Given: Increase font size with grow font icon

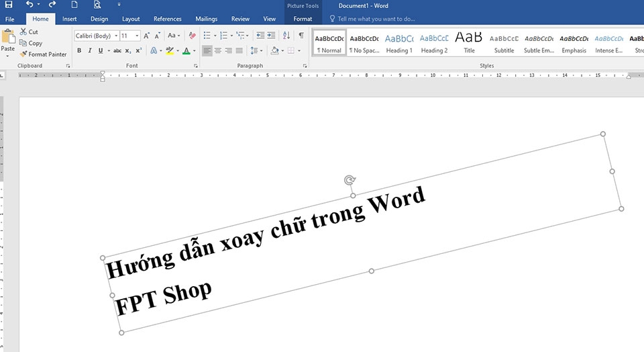Looking at the screenshot, I should point(147,36).
